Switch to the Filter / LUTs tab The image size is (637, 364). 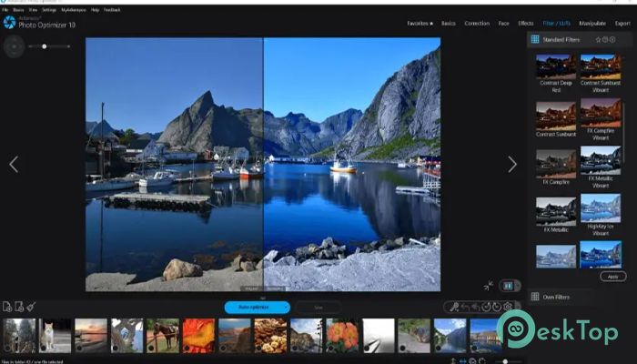[557, 24]
